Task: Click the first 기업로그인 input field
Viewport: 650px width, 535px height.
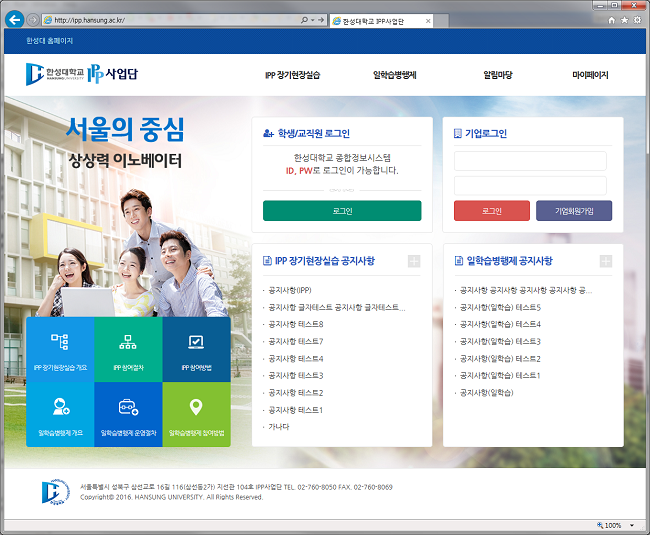Action: tap(530, 161)
